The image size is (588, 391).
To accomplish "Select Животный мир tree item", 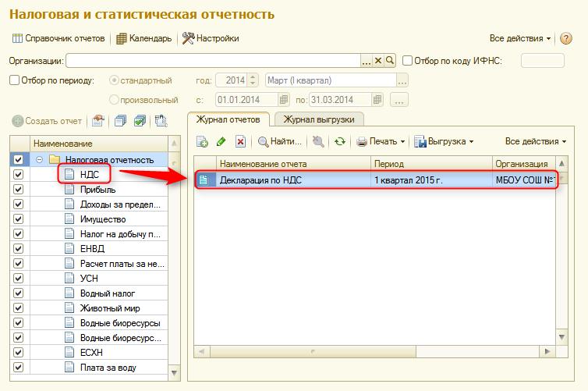I will tap(110, 308).
